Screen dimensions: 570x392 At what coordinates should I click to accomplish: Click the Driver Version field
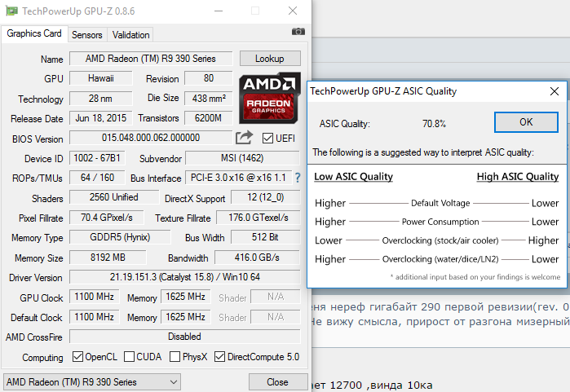[x=184, y=277]
